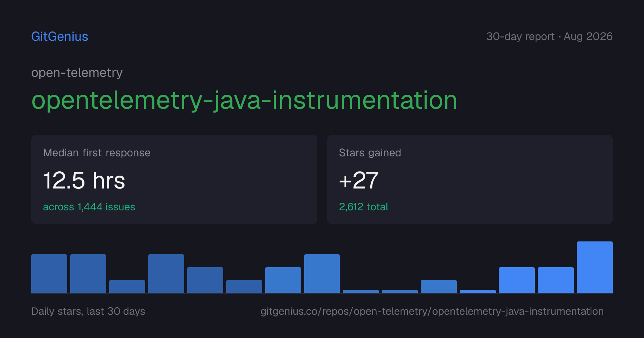Screen dimensions: 644x338
Task: Click the fourth tall chart bar
Action: (166, 274)
